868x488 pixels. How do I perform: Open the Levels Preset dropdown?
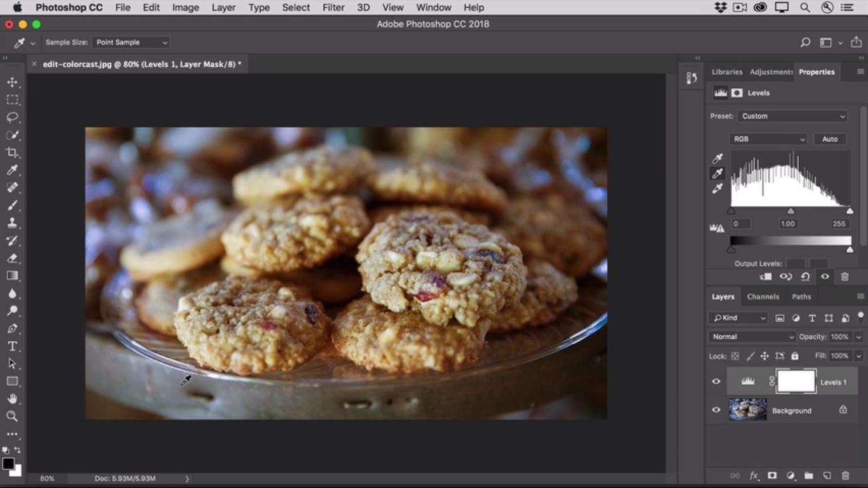(x=792, y=116)
